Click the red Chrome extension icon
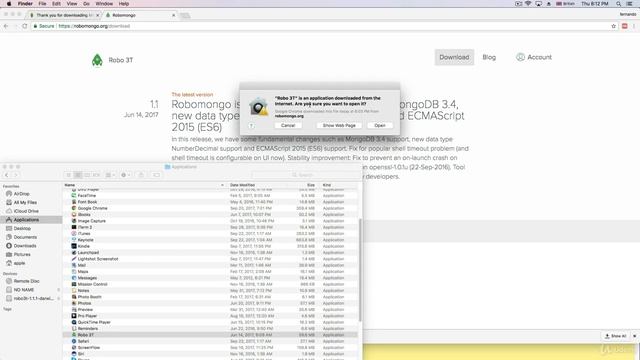The image size is (640, 360). coord(624,26)
